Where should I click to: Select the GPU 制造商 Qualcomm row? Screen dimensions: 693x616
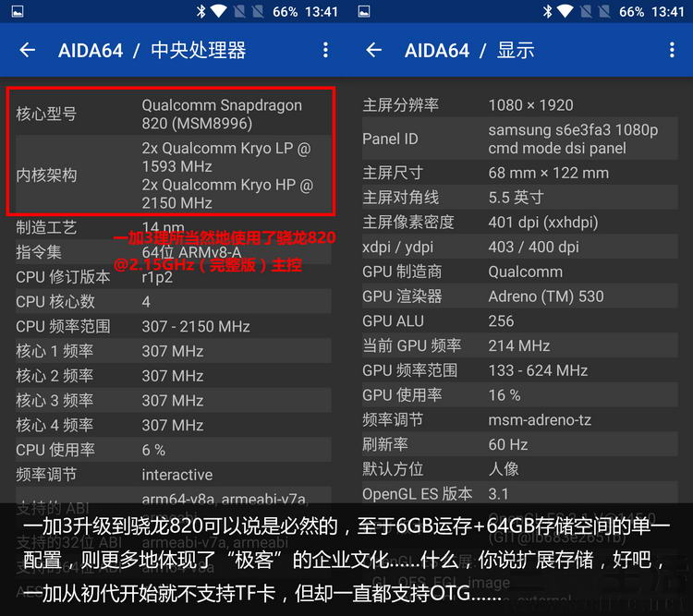coord(519,272)
